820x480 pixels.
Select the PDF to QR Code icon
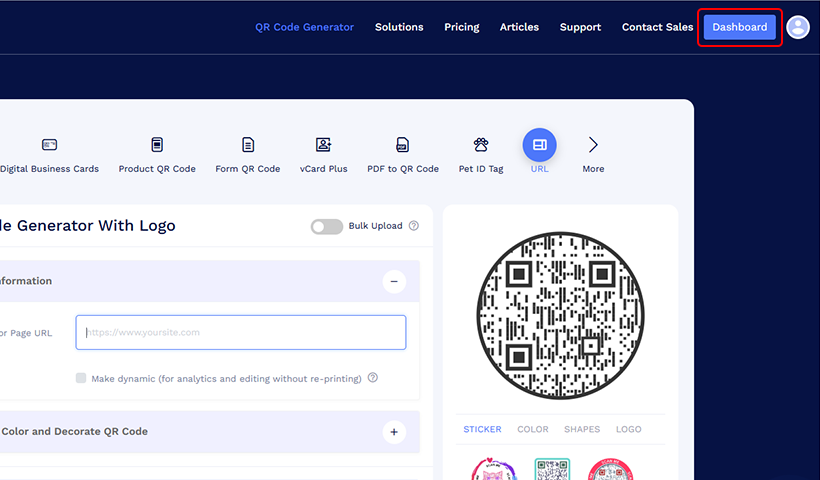tap(403, 144)
